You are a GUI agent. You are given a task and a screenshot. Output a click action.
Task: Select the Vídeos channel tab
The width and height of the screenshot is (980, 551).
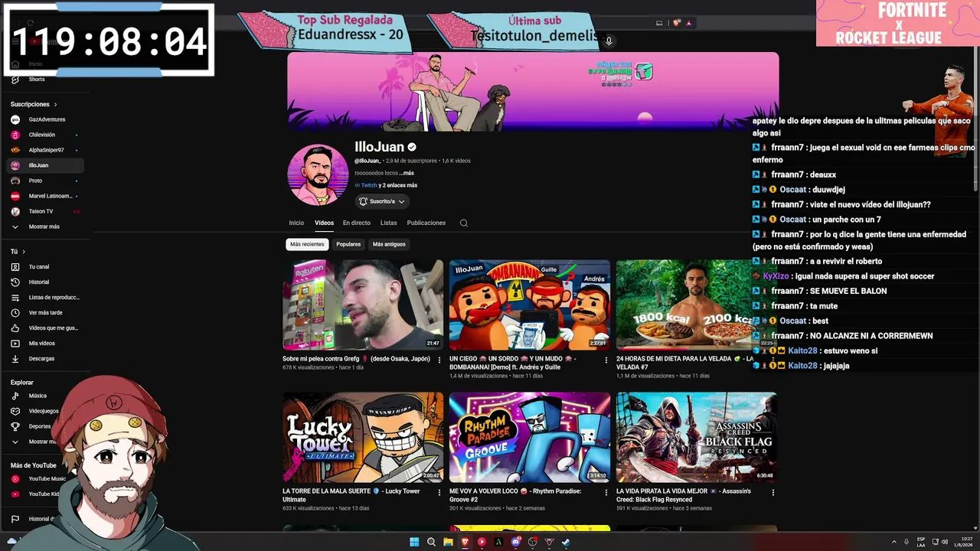point(324,223)
